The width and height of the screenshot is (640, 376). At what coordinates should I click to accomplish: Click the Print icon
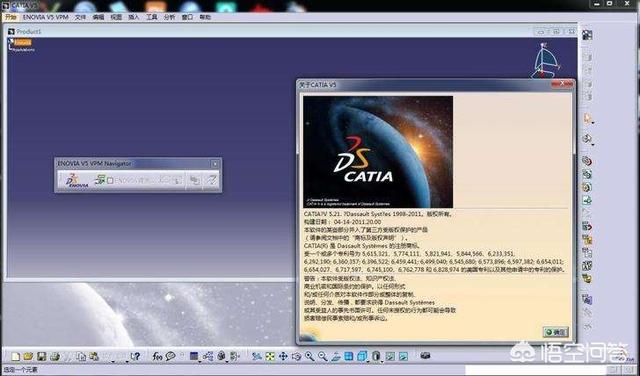pos(54,356)
